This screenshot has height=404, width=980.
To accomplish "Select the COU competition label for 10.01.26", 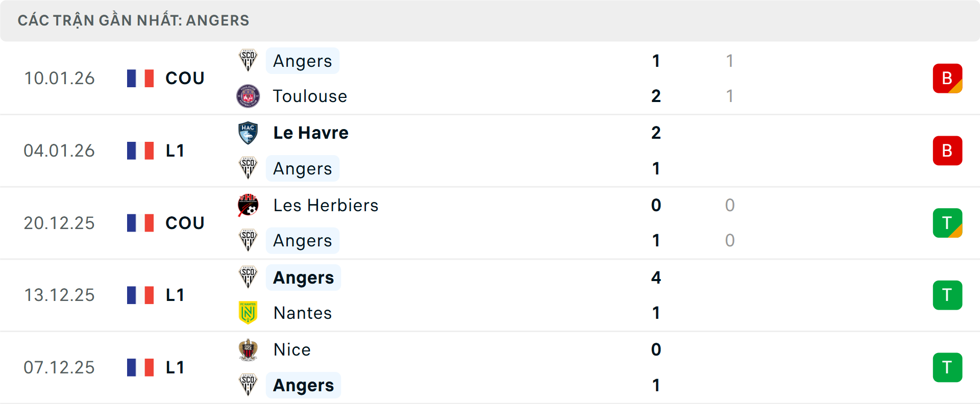I will [x=185, y=78].
